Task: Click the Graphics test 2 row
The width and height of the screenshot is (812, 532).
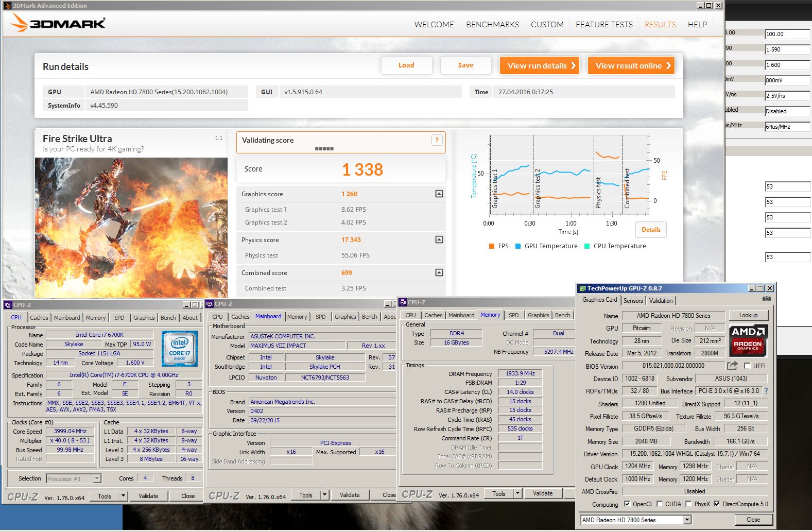Action: (x=341, y=222)
